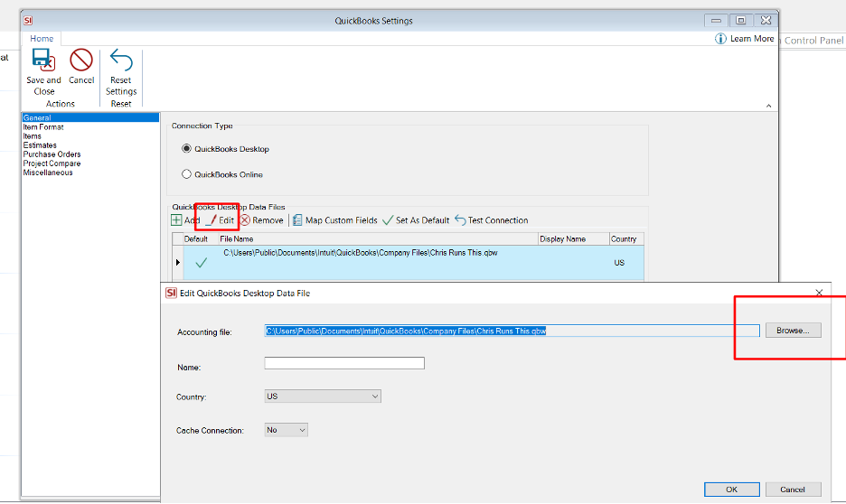846x504 pixels.
Task: Open the Learn More info link
Action: (745, 38)
